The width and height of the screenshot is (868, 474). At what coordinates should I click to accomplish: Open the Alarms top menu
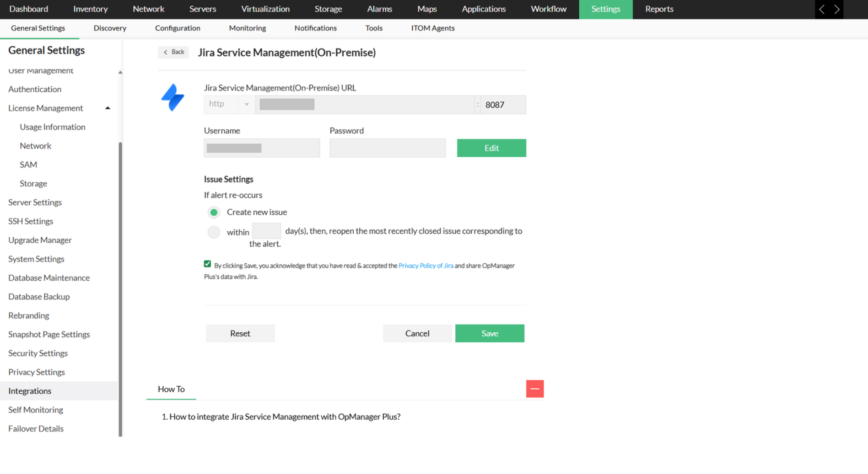pos(379,9)
